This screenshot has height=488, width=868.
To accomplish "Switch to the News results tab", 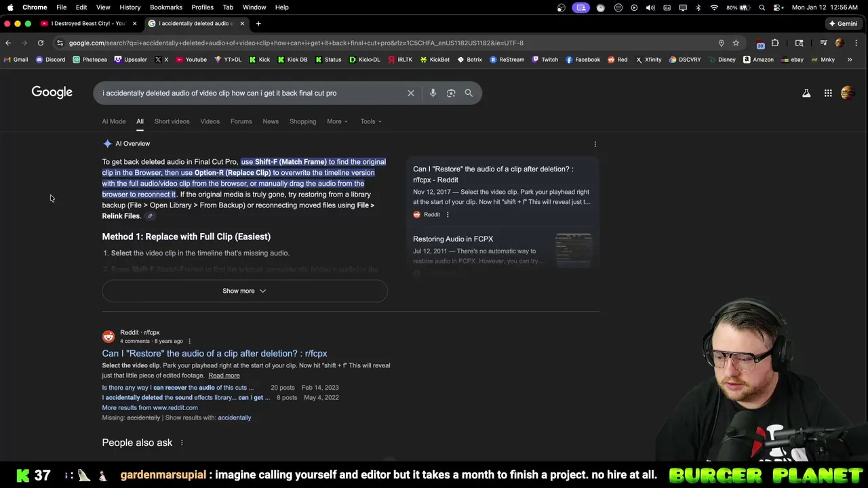I will (271, 121).
